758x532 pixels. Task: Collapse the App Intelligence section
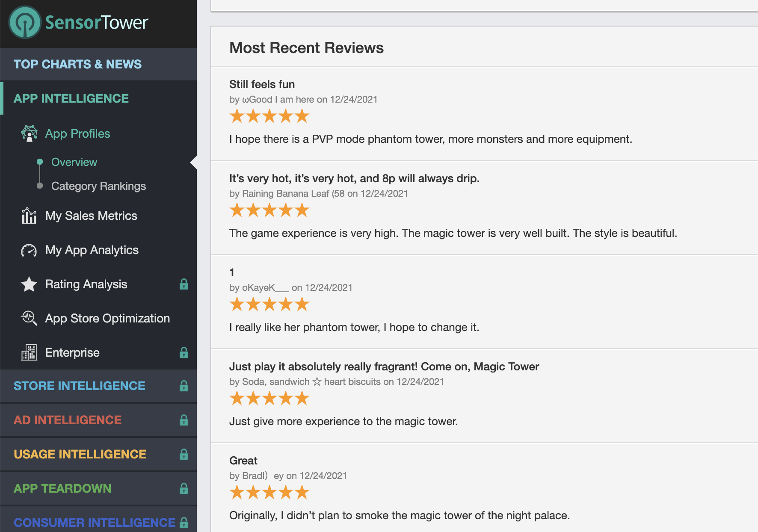[71, 98]
